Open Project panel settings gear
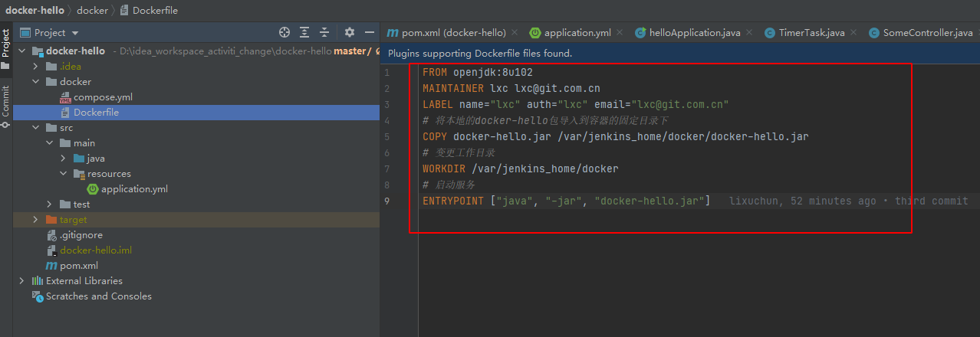The width and height of the screenshot is (980, 337). 350,32
